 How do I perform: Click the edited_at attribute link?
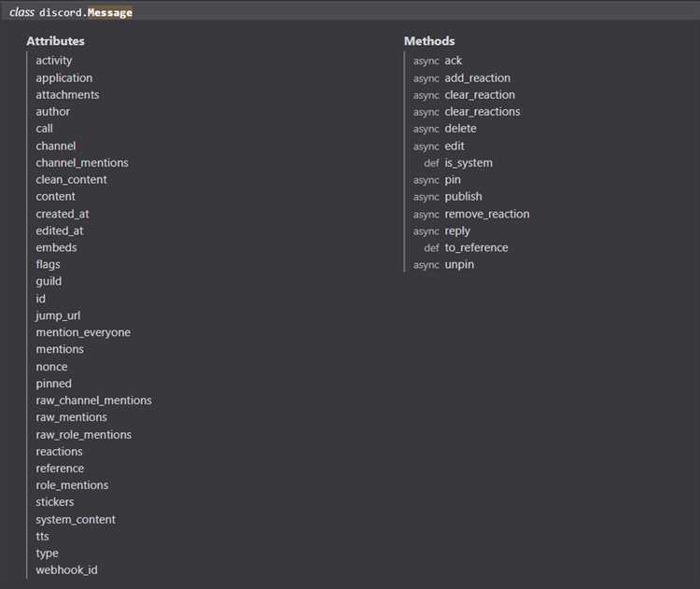[60, 231]
